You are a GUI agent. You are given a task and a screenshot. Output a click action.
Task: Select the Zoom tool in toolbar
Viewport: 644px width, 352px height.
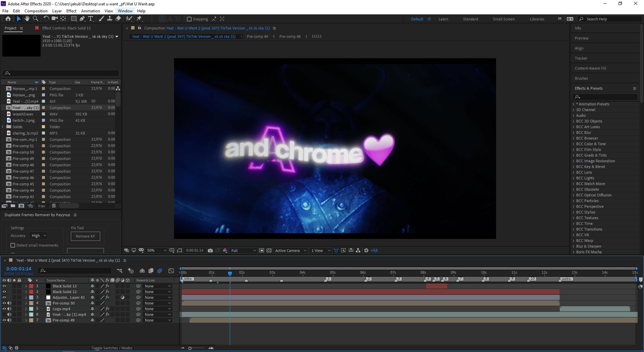tap(36, 19)
